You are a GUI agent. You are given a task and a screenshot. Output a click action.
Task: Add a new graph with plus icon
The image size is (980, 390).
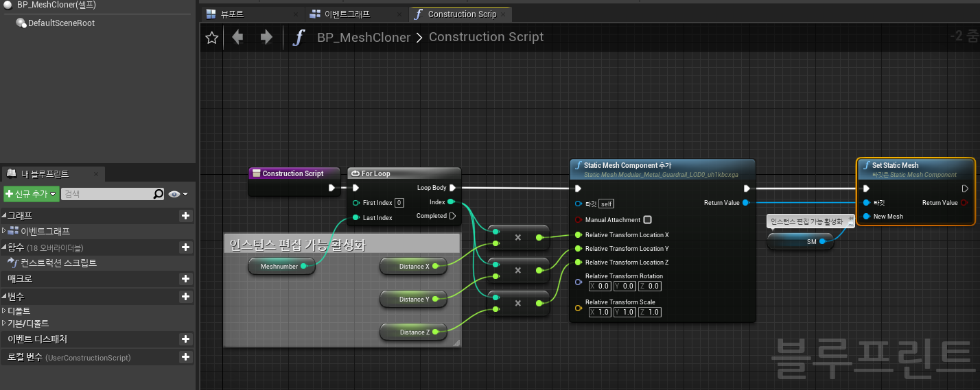tap(185, 216)
